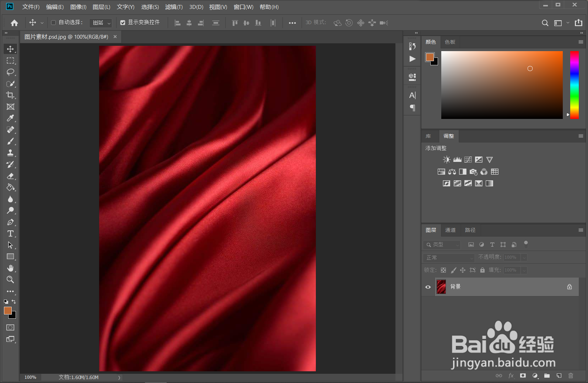Turn layer filtering on or off
The width and height of the screenshot is (588, 383).
click(x=526, y=244)
